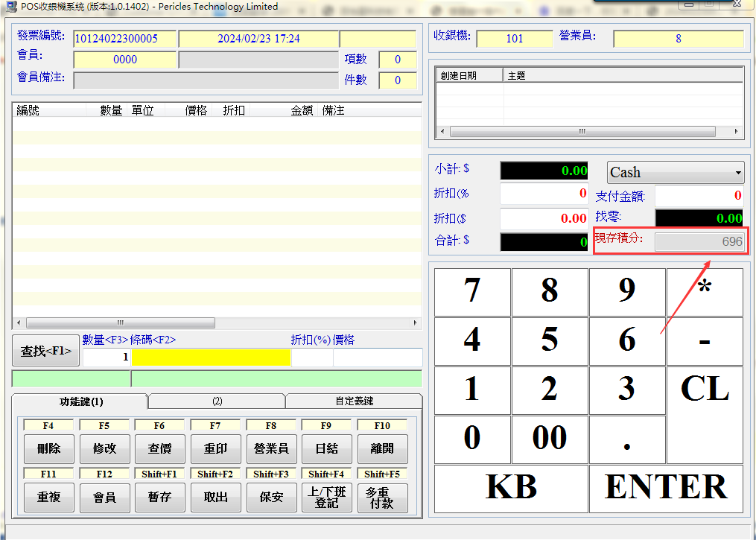Open the 自定義鍵 custom keys tab
The width and height of the screenshot is (756, 540).
(x=355, y=401)
